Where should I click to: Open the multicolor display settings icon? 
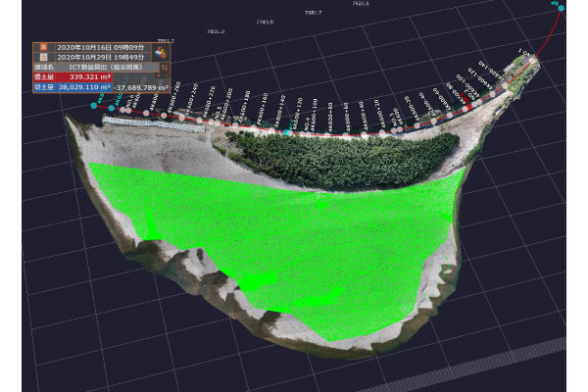[157, 54]
